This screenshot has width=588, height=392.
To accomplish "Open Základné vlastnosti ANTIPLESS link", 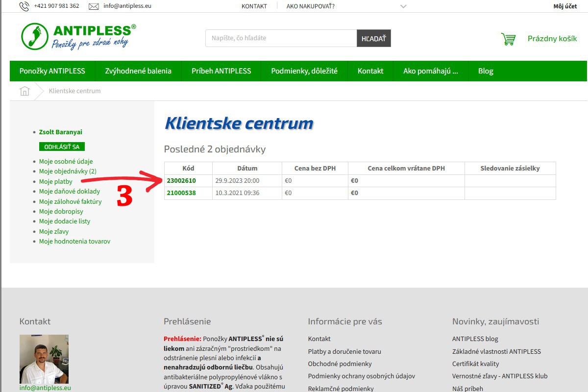I will [496, 351].
